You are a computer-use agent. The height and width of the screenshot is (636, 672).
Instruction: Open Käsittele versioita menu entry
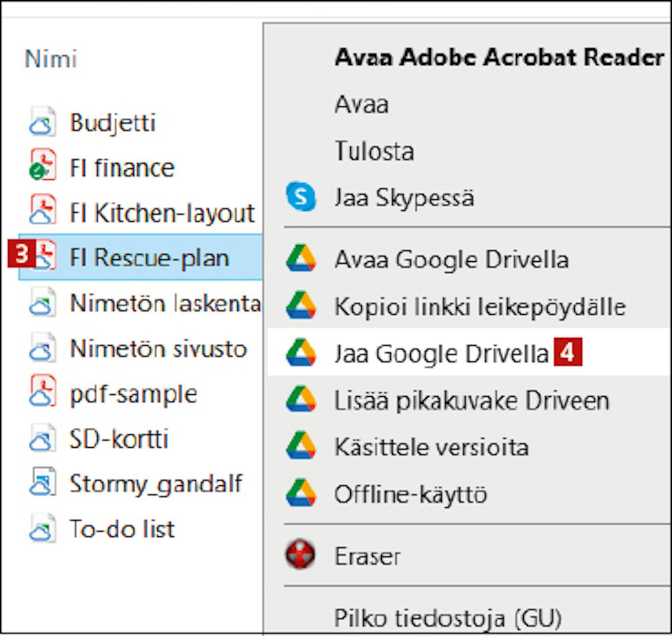431,447
